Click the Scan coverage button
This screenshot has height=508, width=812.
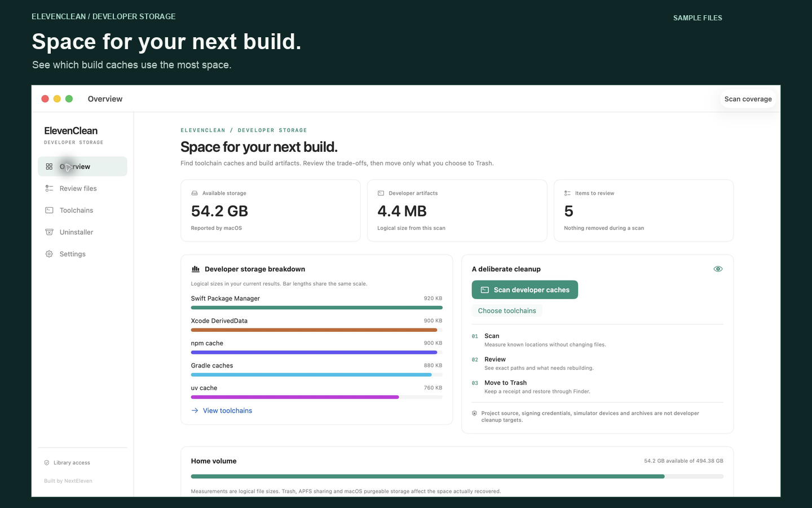click(748, 99)
